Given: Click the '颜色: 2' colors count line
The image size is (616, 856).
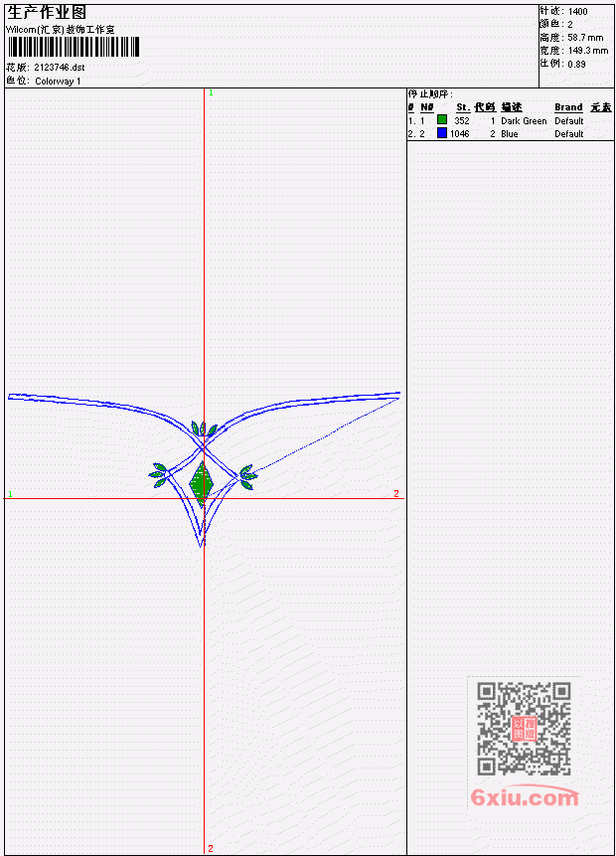Looking at the screenshot, I should pos(556,25).
